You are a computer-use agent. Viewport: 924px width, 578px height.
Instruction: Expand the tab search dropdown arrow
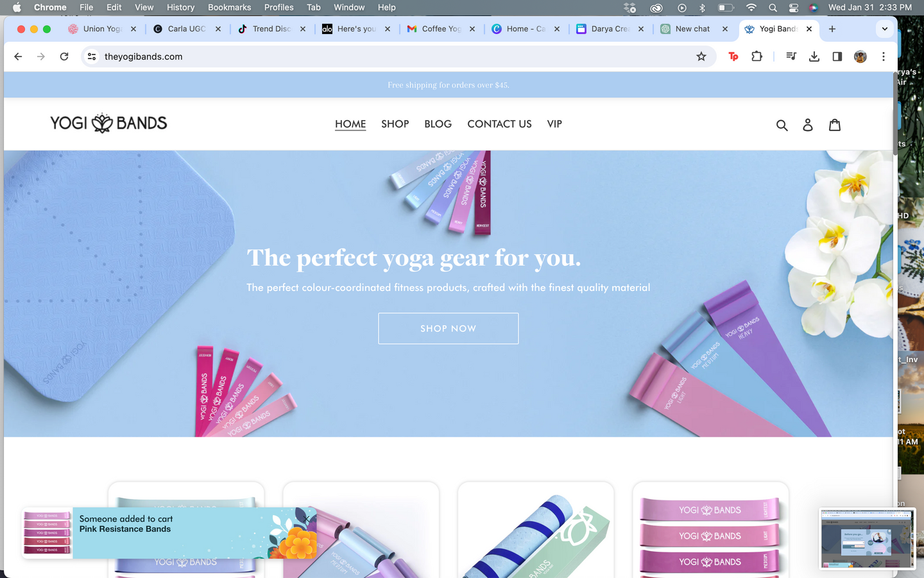pos(885,29)
